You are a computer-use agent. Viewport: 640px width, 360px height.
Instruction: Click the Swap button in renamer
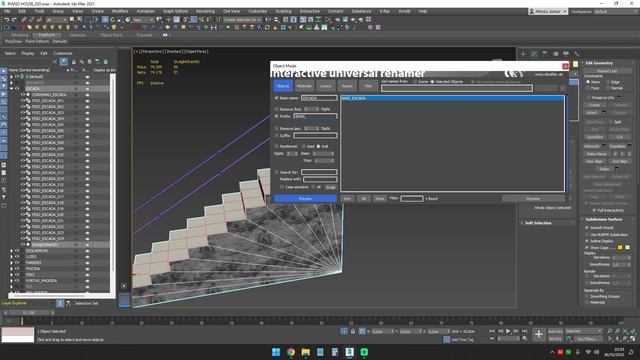[x=331, y=187]
